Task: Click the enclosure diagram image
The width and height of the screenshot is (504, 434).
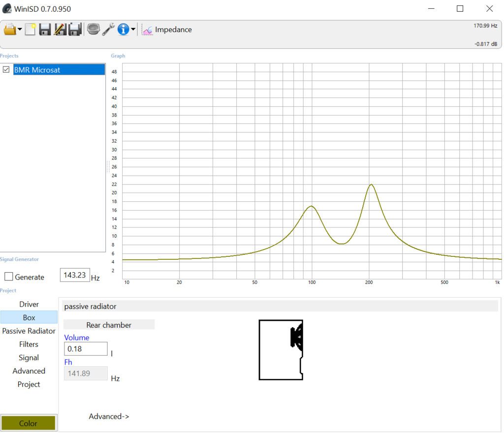Action: [281, 350]
